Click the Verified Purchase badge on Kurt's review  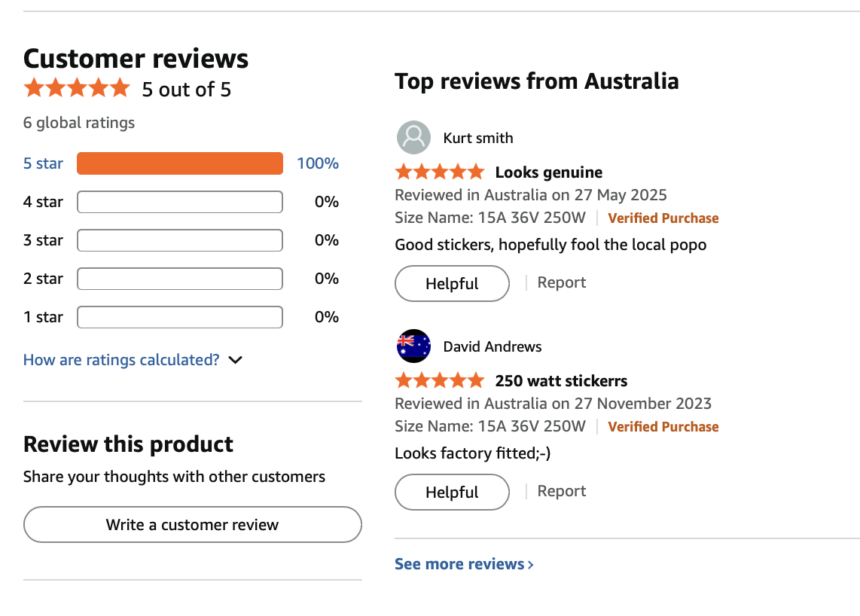pyautogui.click(x=663, y=218)
